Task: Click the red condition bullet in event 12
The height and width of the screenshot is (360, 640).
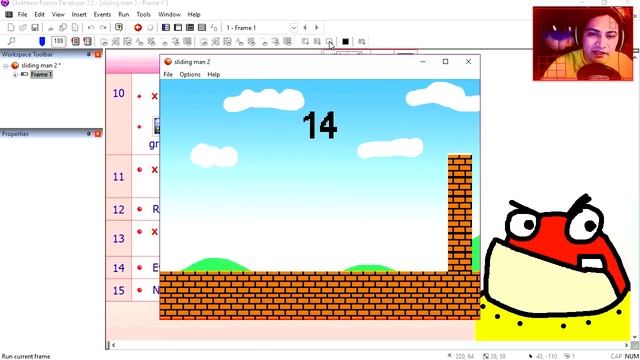Action: click(140, 209)
